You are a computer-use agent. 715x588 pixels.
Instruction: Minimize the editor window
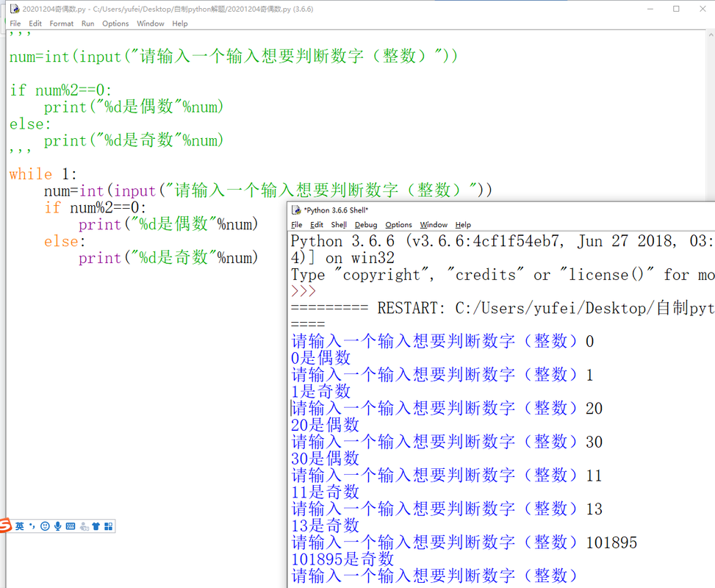click(650, 9)
